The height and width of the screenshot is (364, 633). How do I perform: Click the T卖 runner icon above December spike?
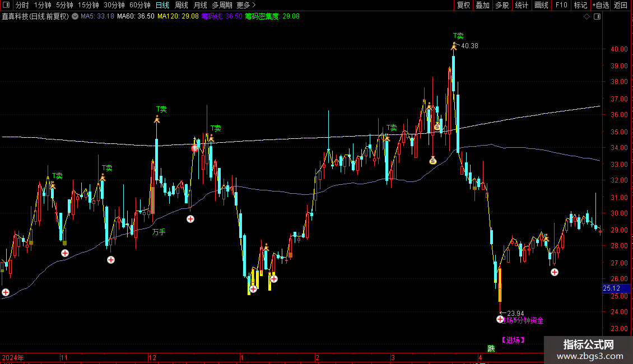tap(157, 119)
